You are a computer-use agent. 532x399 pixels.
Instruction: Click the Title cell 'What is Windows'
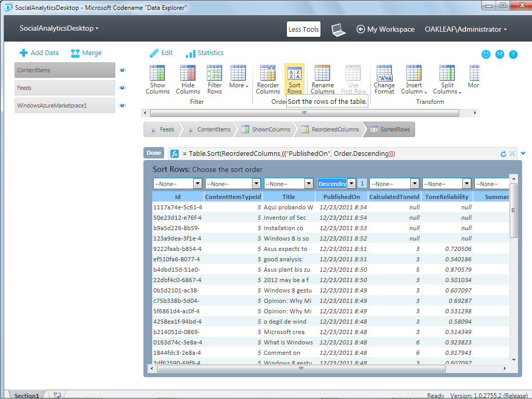[288, 343]
